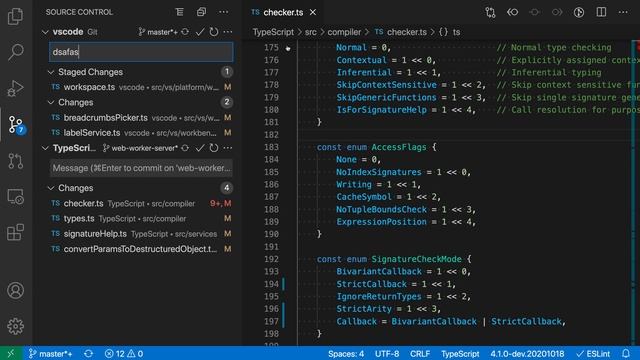Screen dimensions: 640x360
Task: Collapse the vscode repository section
Action: [45, 32]
